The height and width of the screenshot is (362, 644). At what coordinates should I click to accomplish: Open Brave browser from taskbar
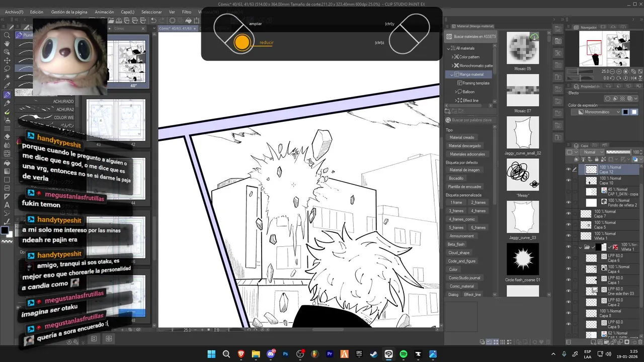pos(241,354)
